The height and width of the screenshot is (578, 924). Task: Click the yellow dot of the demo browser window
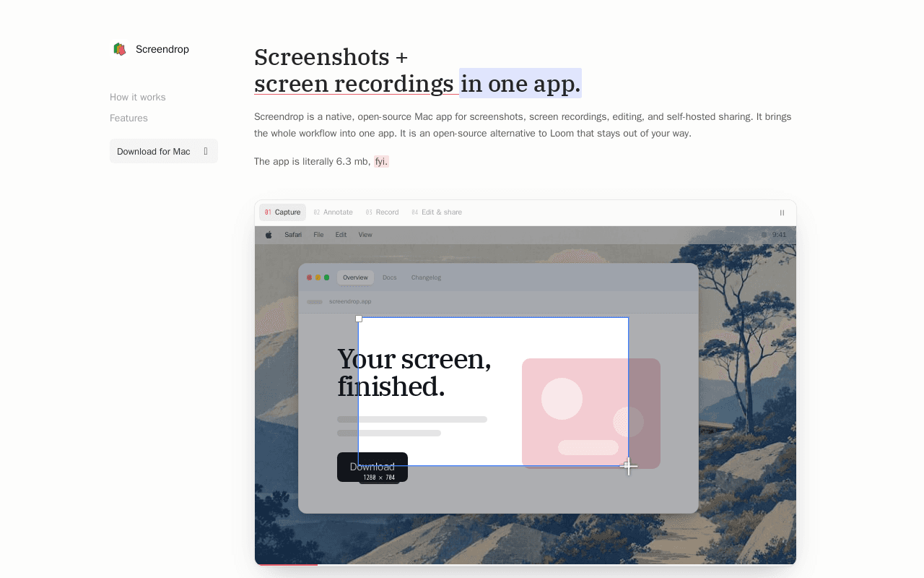[x=318, y=277]
